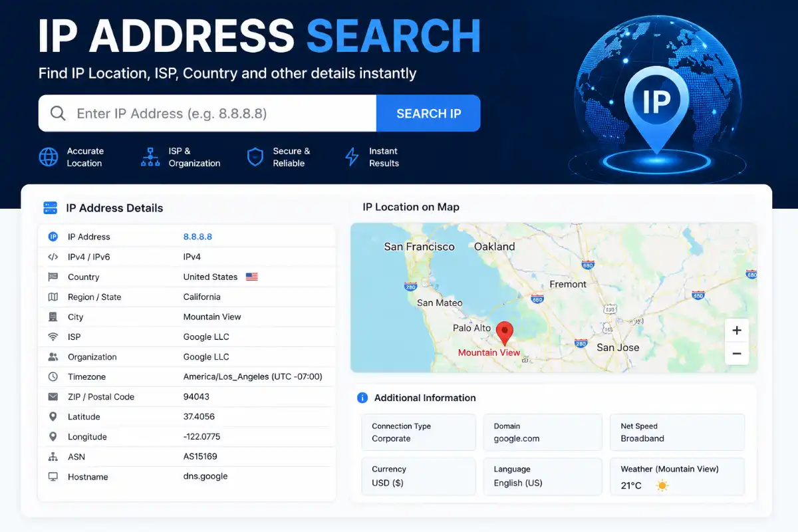The height and width of the screenshot is (532, 798).
Task: Click the -122.0775 longitude value
Action: 201,436
